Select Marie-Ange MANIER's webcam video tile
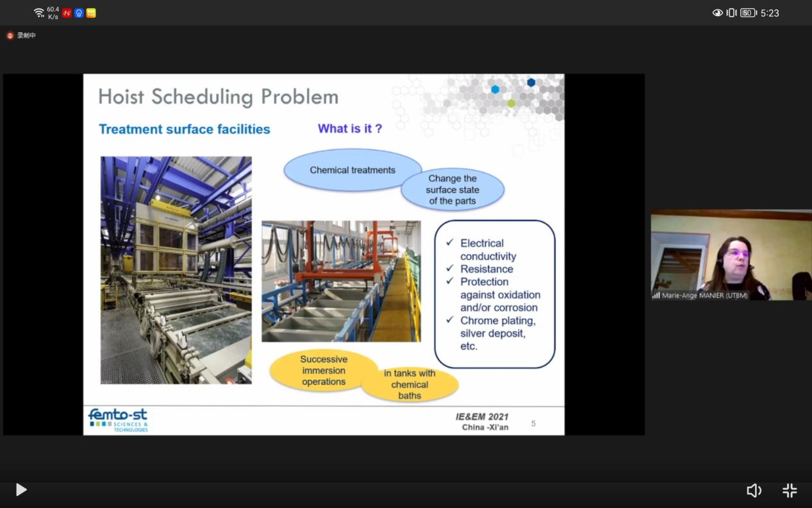The width and height of the screenshot is (812, 508). coord(731,253)
